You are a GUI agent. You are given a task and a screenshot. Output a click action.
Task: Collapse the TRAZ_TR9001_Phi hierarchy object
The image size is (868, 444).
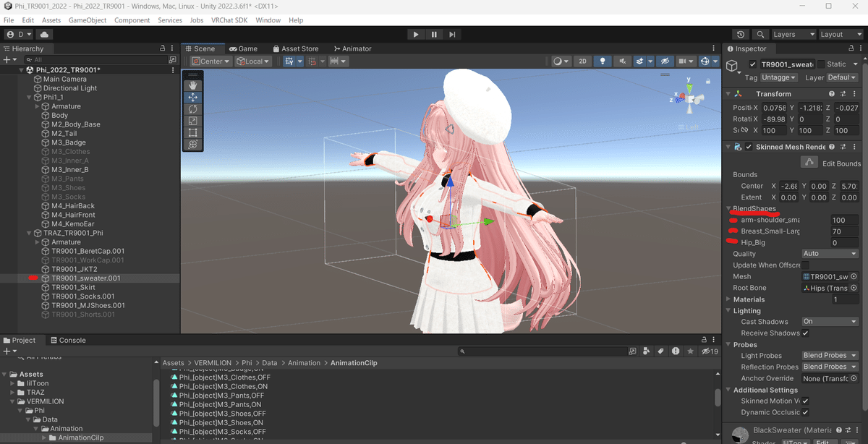pos(29,233)
